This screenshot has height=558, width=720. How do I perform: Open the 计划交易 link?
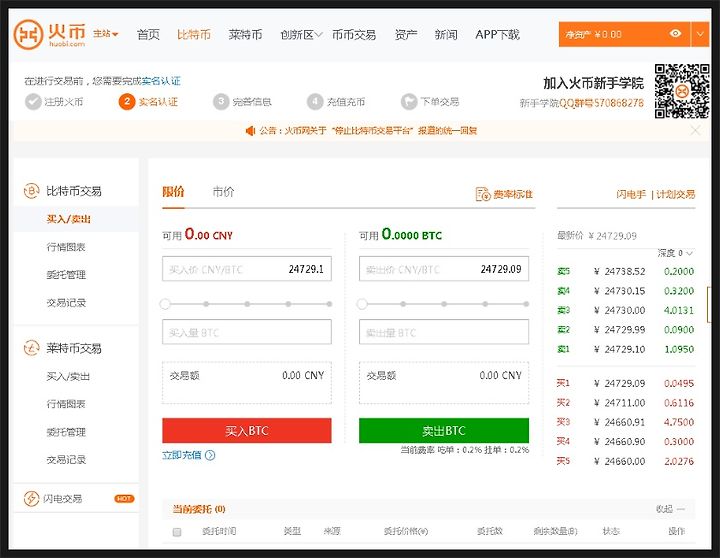675,194
